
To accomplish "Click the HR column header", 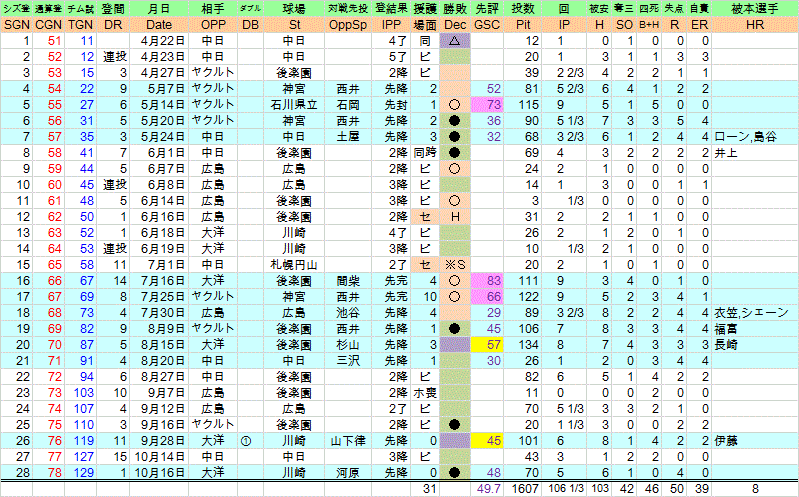I will point(755,24).
